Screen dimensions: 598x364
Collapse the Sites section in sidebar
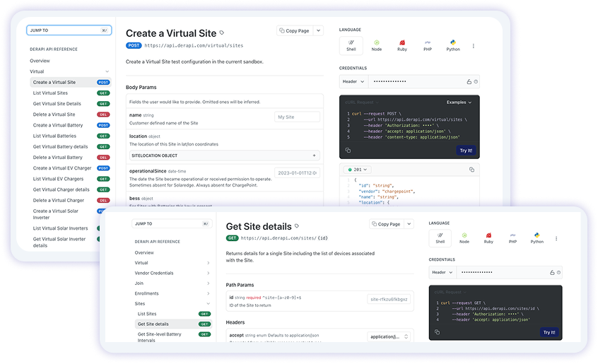click(x=209, y=304)
